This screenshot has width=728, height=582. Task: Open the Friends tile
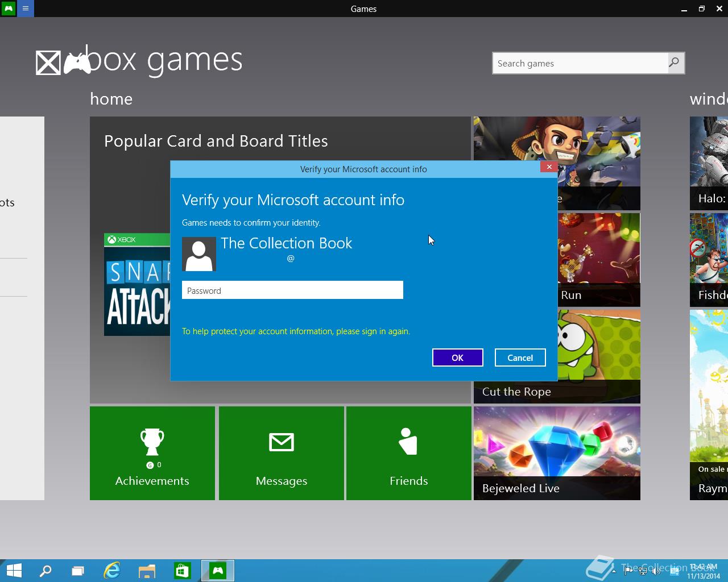(409, 453)
